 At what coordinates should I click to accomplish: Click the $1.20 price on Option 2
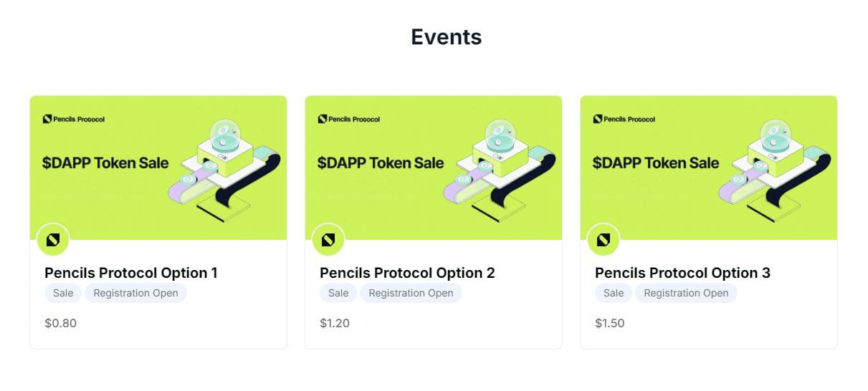pos(335,323)
